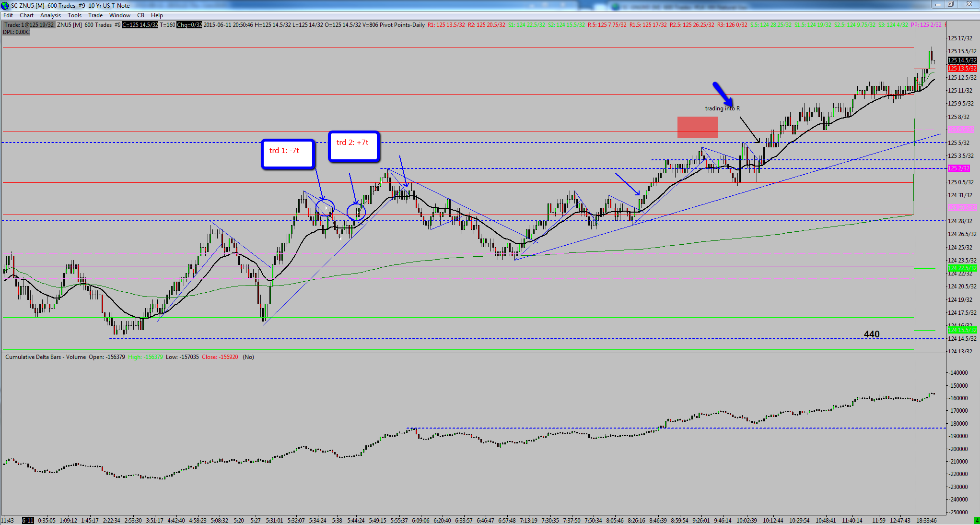The width and height of the screenshot is (980, 525).
Task: Click the highlighted 'Chg=0/32' change value
Action: [189, 25]
